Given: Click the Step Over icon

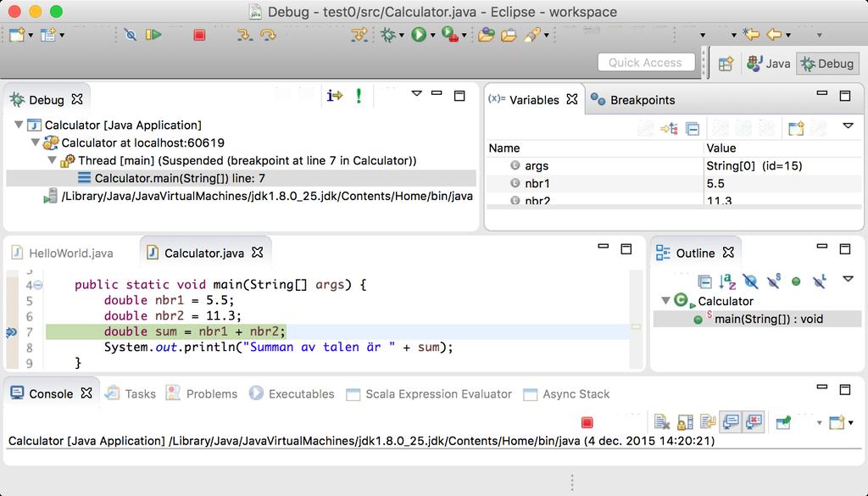Looking at the screenshot, I should (x=268, y=35).
